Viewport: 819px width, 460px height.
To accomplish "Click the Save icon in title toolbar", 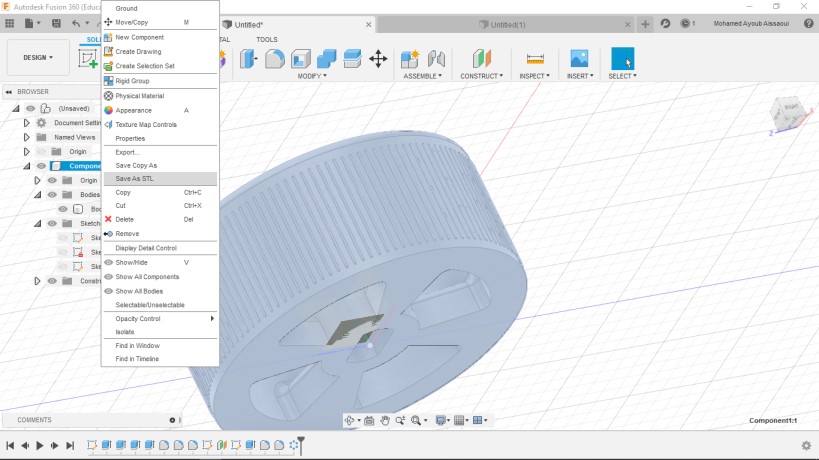I will 56,23.
